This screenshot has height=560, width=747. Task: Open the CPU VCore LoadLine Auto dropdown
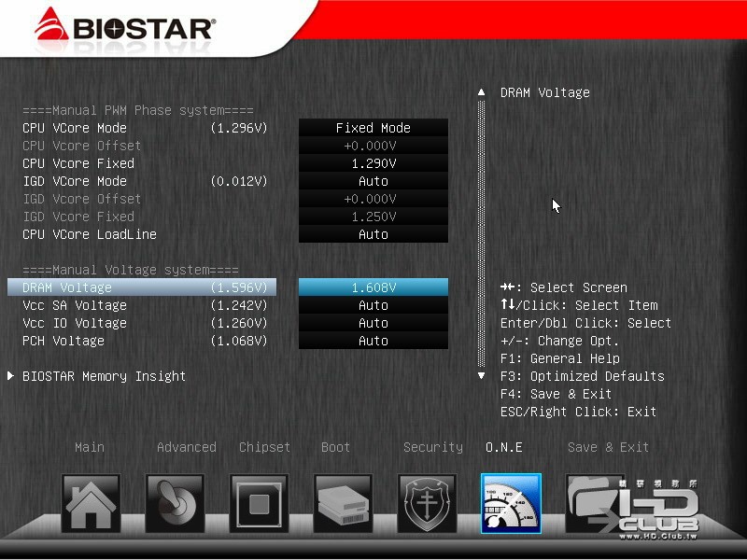[373, 234]
